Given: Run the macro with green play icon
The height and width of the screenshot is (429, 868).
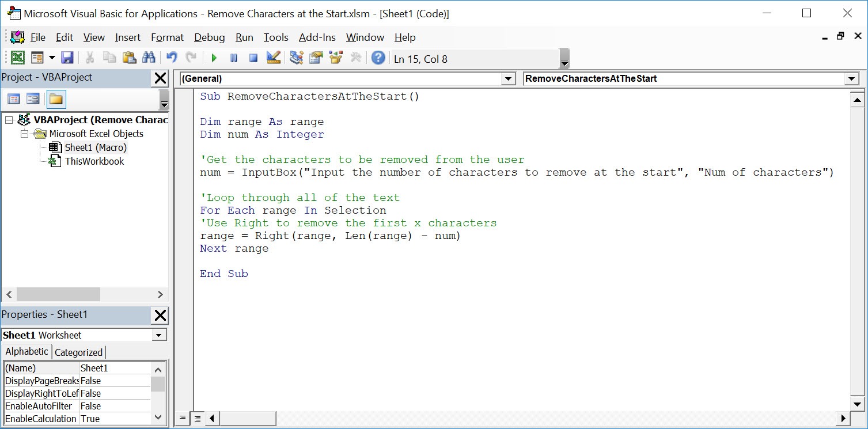Looking at the screenshot, I should tap(214, 58).
